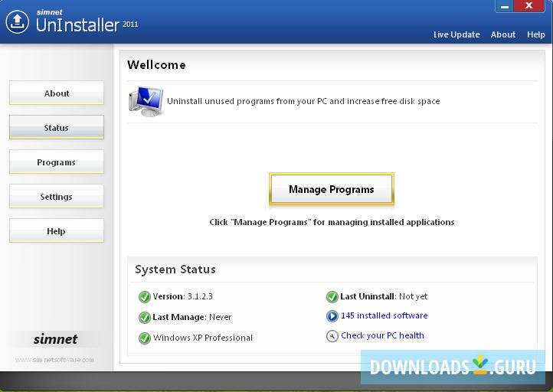553x392 pixels.
Task: Open the Settings sidebar section
Action: click(57, 196)
